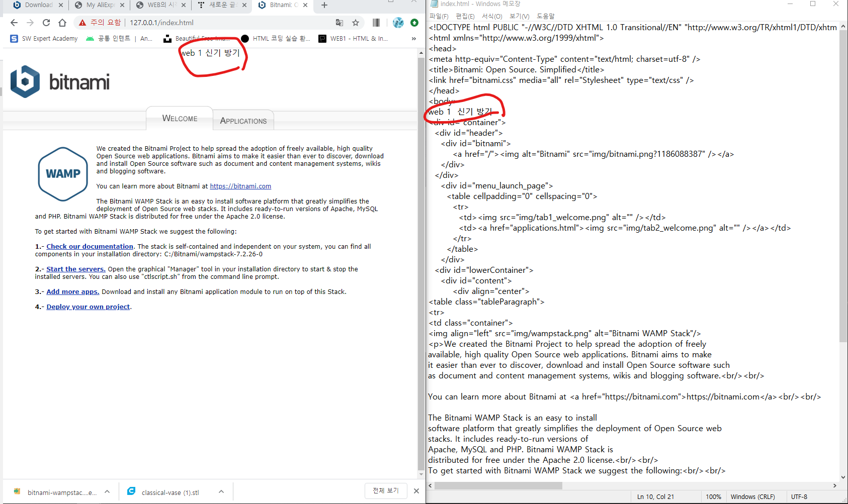Click the 100% zoom status entry

[x=713, y=496]
